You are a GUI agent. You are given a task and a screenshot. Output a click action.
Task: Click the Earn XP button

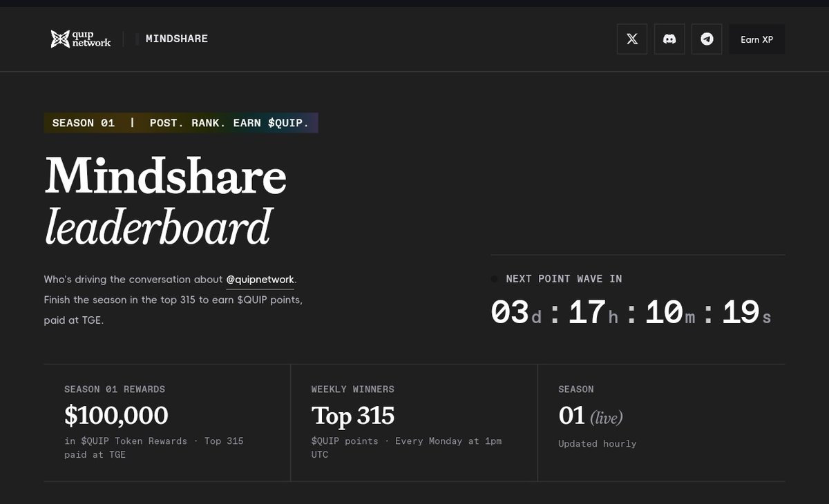click(756, 39)
